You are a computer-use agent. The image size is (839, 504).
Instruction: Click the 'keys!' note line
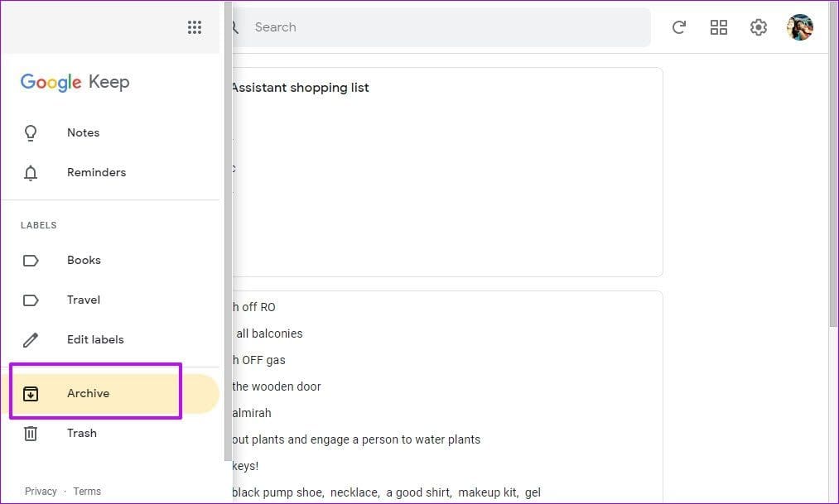point(246,466)
